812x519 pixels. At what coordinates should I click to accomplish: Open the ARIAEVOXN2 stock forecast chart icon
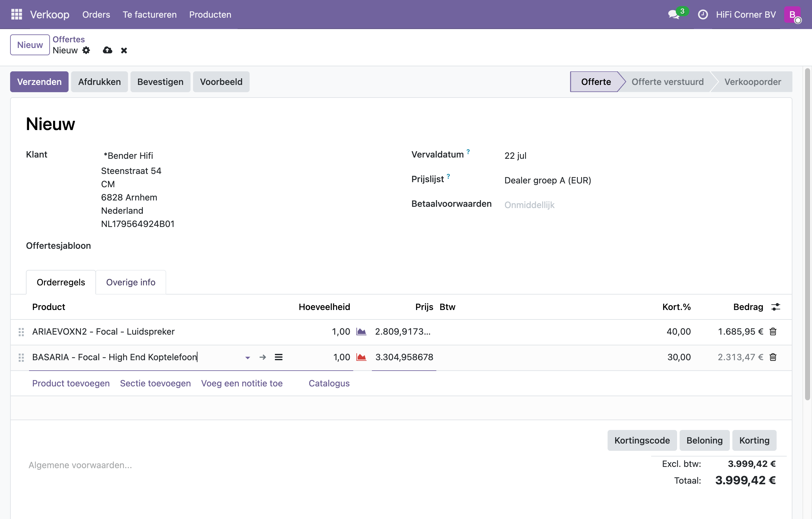361,331
